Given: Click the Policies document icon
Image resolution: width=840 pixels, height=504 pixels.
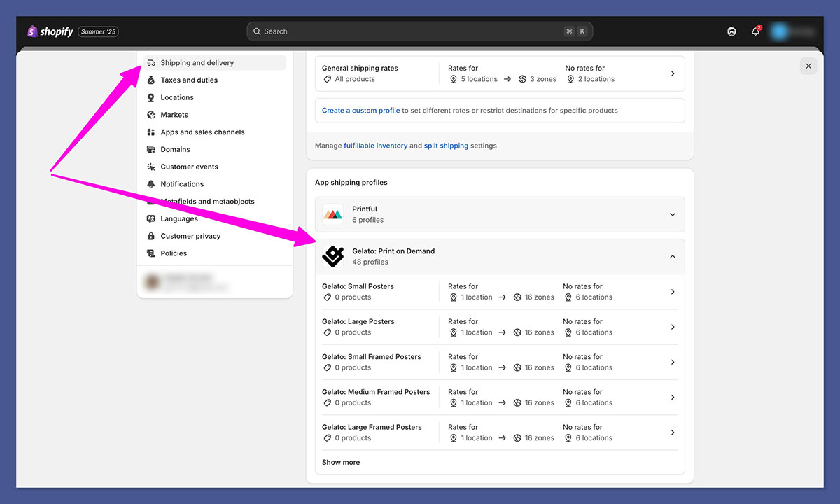Looking at the screenshot, I should tap(151, 253).
